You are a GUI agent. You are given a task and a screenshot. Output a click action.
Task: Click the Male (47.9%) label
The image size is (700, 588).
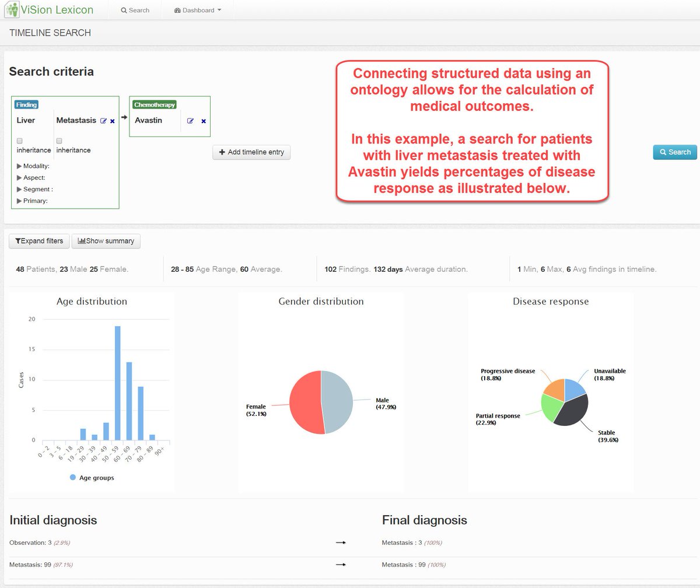[x=386, y=404]
